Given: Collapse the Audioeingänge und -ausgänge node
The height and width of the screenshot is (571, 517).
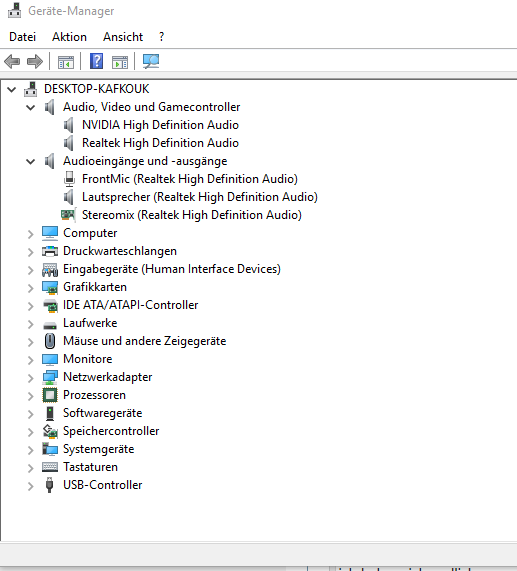Looking at the screenshot, I should tap(31, 161).
